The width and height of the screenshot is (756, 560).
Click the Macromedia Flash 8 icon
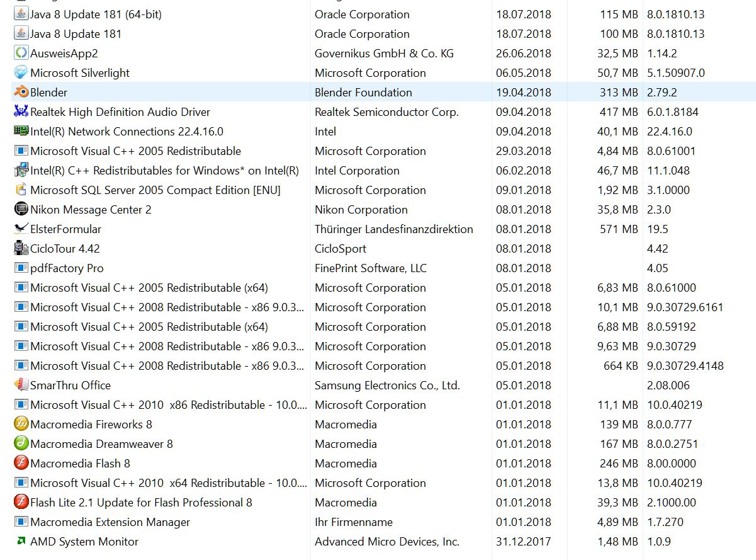point(21,463)
